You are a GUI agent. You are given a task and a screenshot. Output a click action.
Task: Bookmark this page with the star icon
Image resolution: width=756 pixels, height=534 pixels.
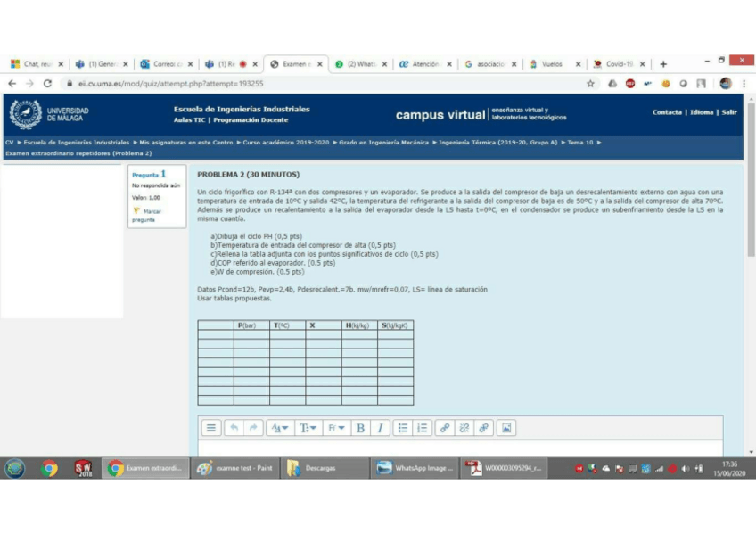(x=590, y=83)
